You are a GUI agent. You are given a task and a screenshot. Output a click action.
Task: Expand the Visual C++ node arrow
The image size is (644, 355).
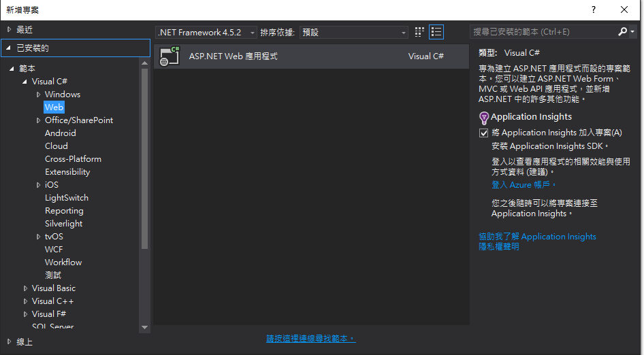point(25,301)
